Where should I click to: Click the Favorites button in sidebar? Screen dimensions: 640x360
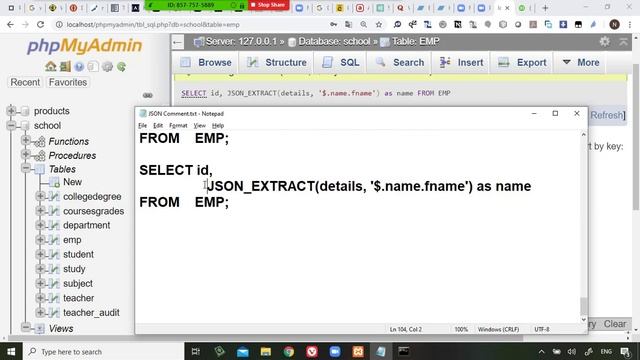(68, 82)
